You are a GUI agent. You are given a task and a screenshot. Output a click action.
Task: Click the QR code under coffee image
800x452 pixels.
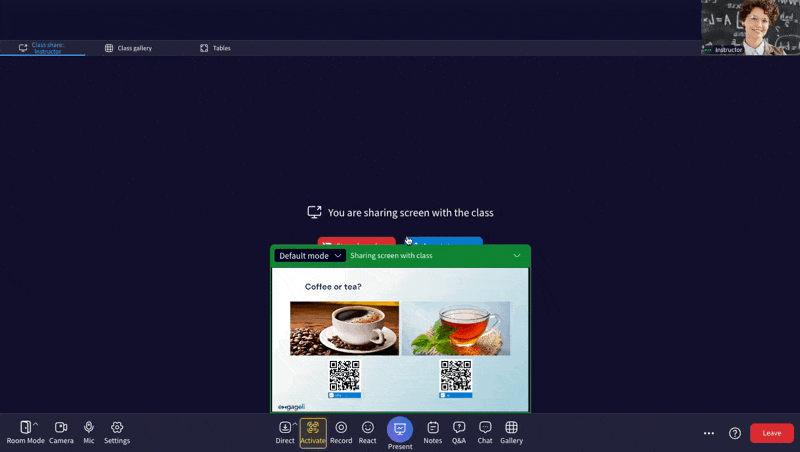344,376
